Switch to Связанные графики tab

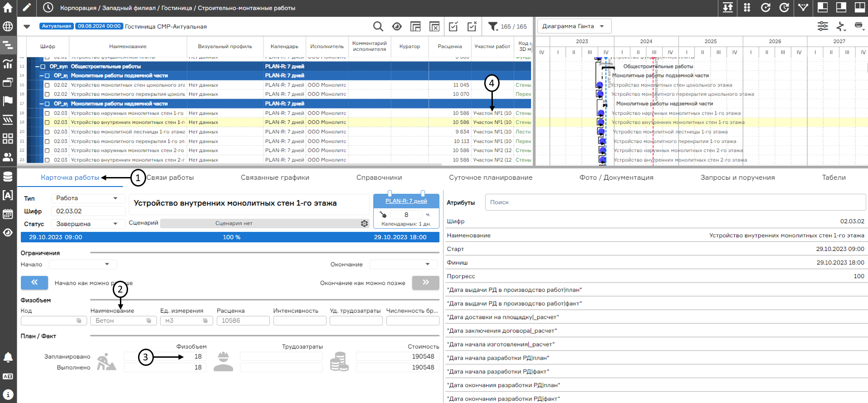pos(275,178)
